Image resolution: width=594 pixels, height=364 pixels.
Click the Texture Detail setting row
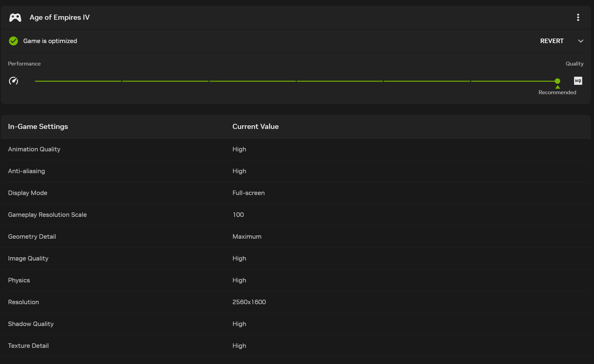point(28,346)
